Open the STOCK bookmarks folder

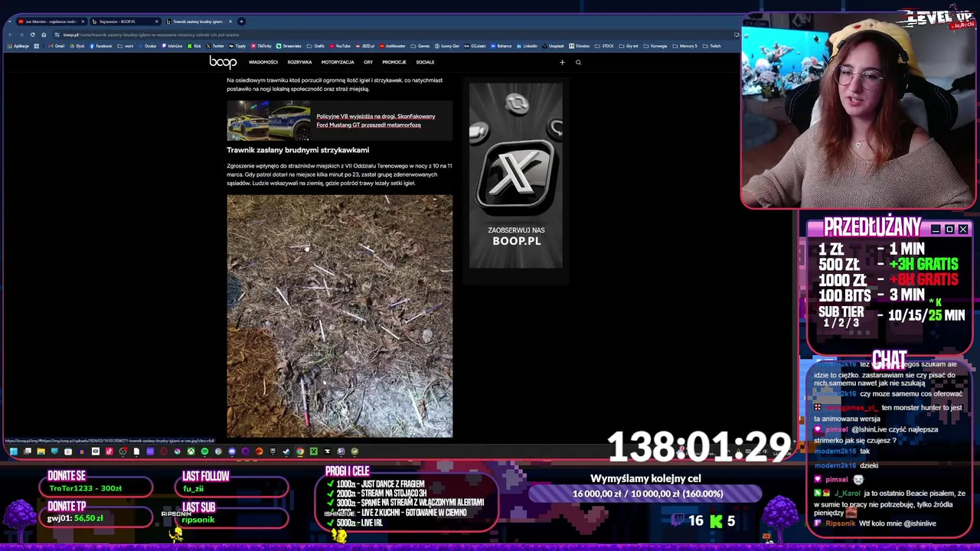click(x=603, y=46)
